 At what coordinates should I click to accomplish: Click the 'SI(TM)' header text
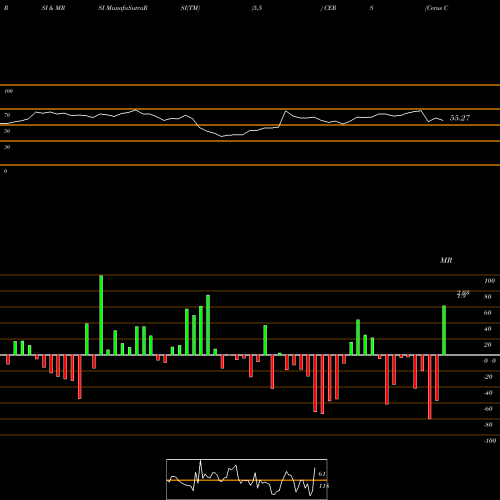[190, 8]
